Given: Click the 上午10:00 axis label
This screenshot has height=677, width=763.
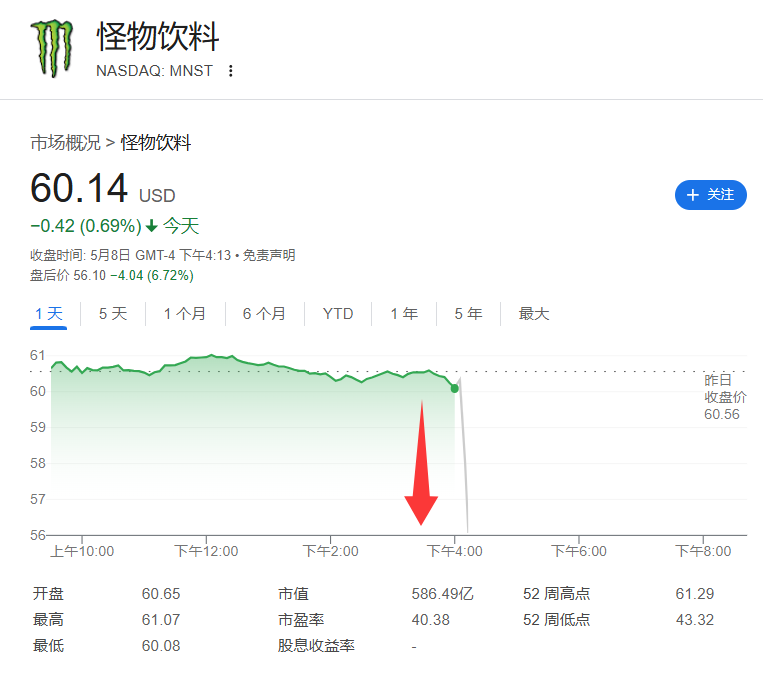Looking at the screenshot, I should click(x=82, y=551).
